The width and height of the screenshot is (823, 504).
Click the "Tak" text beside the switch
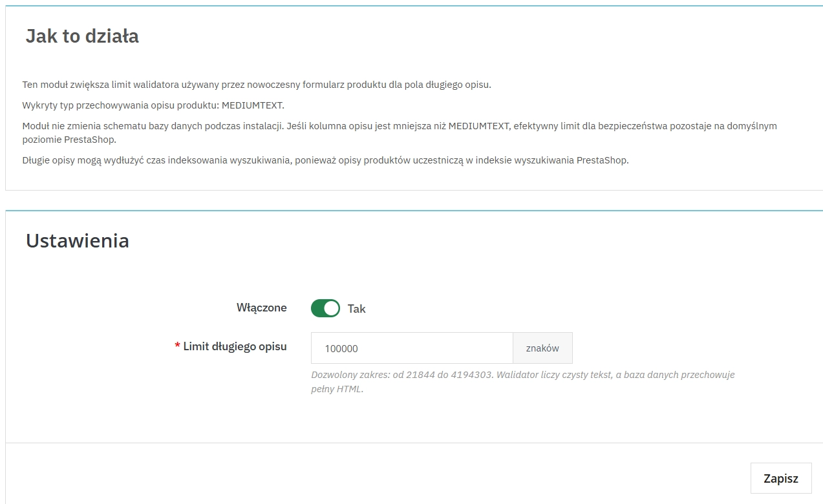(358, 309)
